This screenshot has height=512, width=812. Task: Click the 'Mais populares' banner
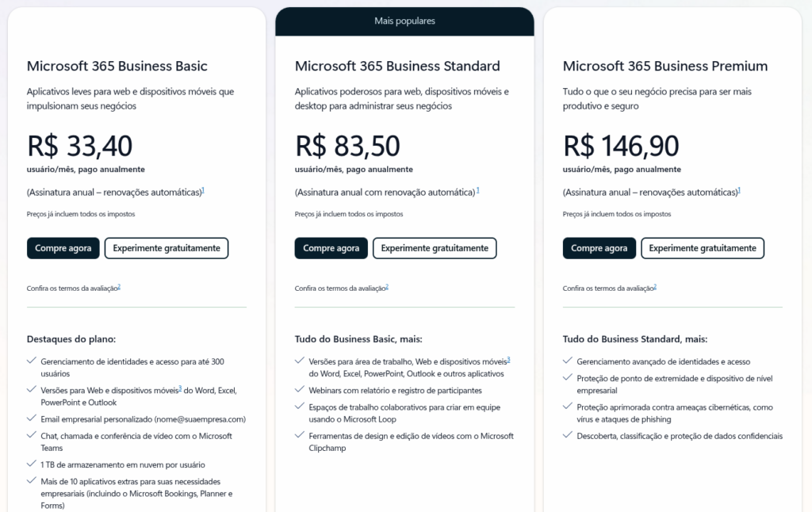(404, 21)
